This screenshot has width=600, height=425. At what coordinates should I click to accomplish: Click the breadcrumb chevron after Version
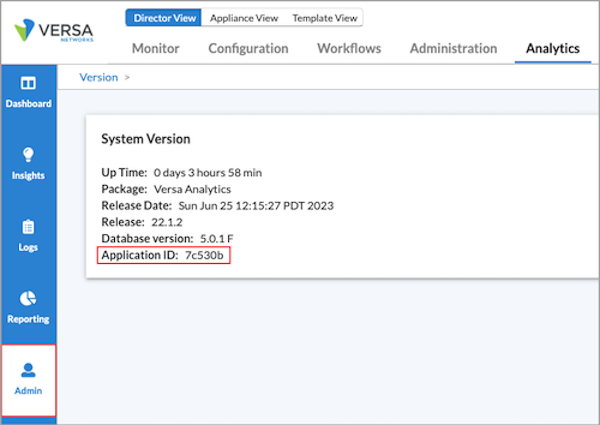coord(127,77)
